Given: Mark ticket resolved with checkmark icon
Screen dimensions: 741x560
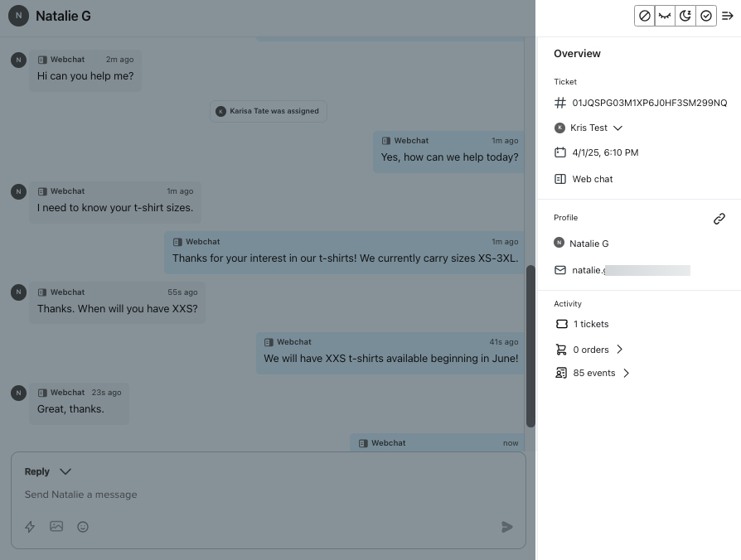Looking at the screenshot, I should click(706, 16).
